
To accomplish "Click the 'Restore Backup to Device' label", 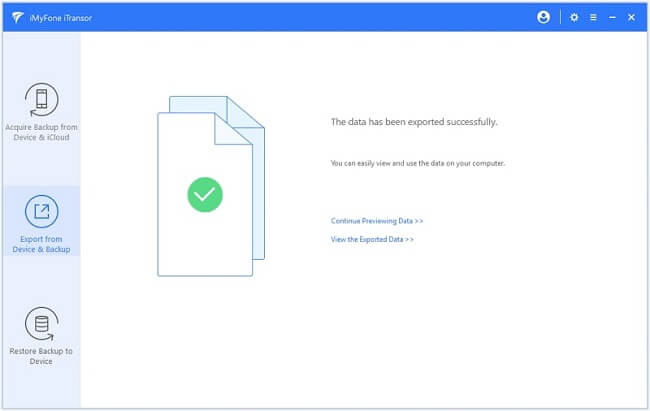I will 41,356.
